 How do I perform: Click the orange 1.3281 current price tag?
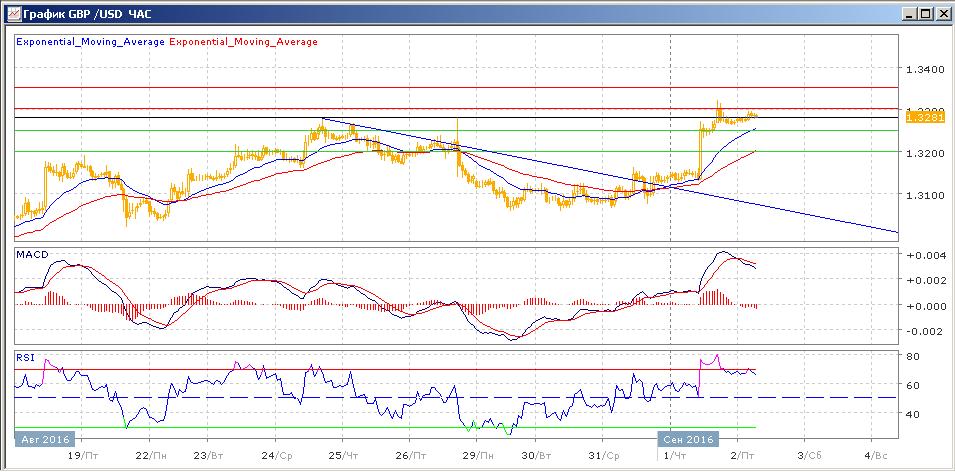pyautogui.click(x=919, y=118)
